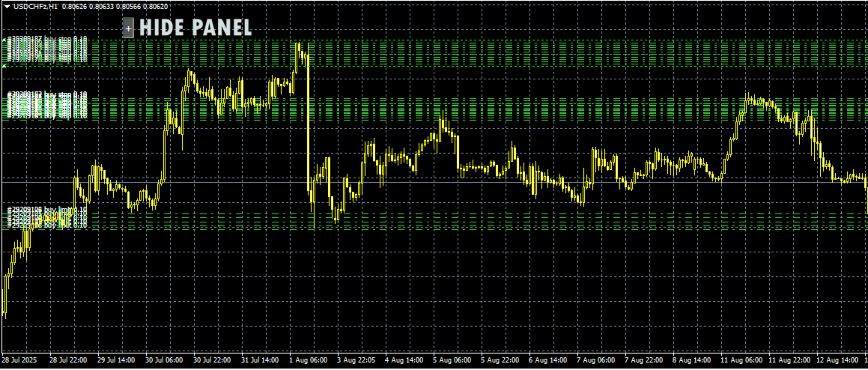
Task: Click the 1 Aug 06:00 time label
Action: coord(308,360)
